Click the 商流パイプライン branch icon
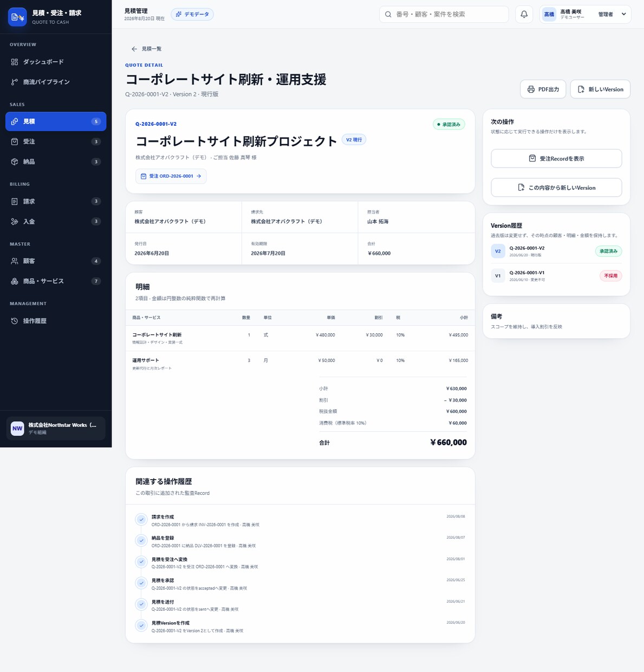 15,82
